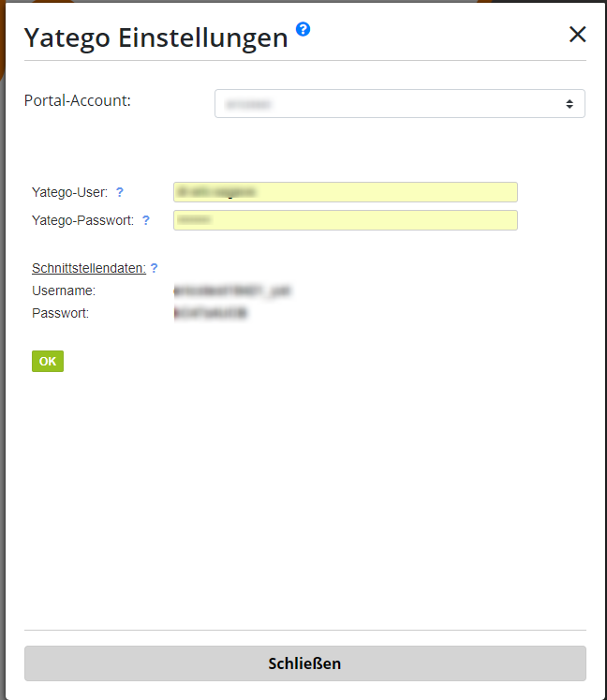Select the blurred interface Username value
607x700 pixels.
[x=232, y=291]
